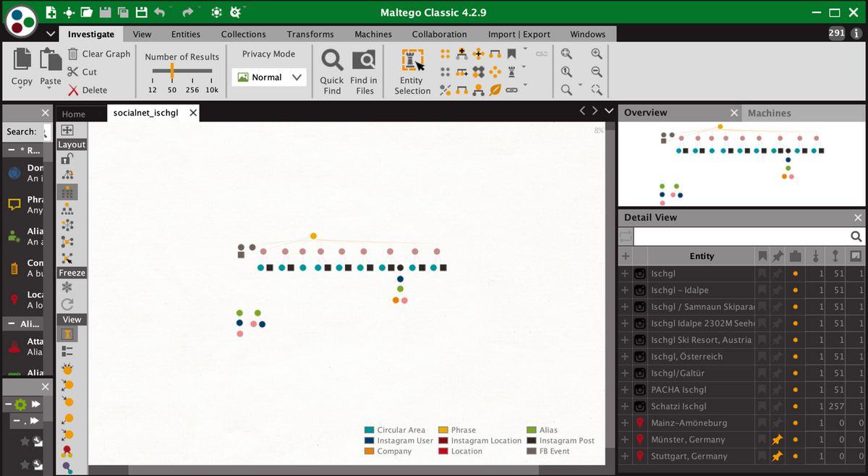Adjust the Number of Results slider

pyautogui.click(x=172, y=70)
